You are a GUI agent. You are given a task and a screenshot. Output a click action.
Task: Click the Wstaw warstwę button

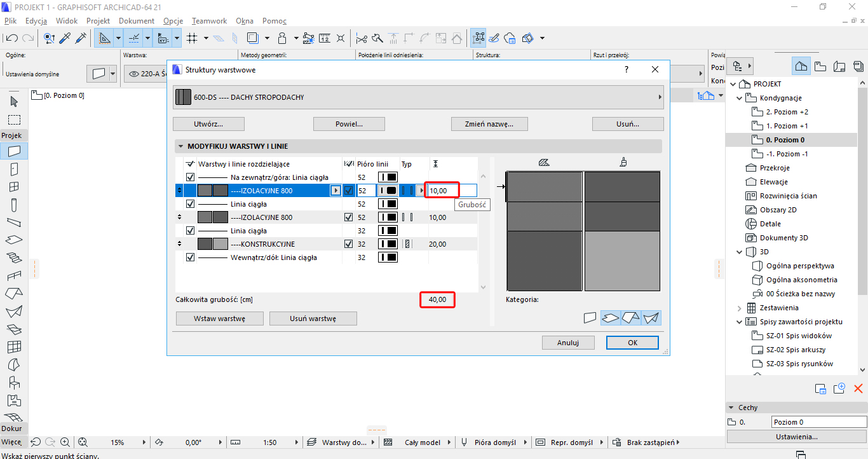[219, 319]
